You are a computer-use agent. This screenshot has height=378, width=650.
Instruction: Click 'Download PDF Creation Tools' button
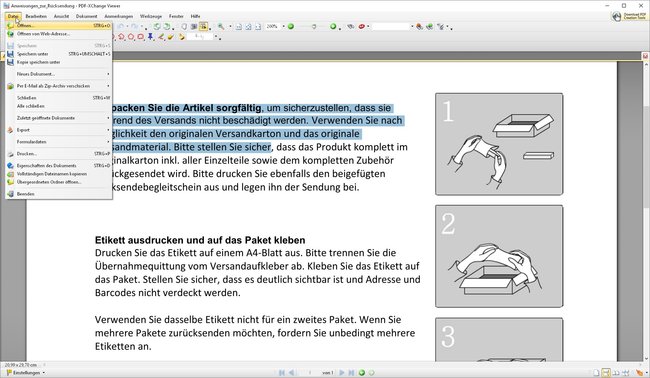629,17
